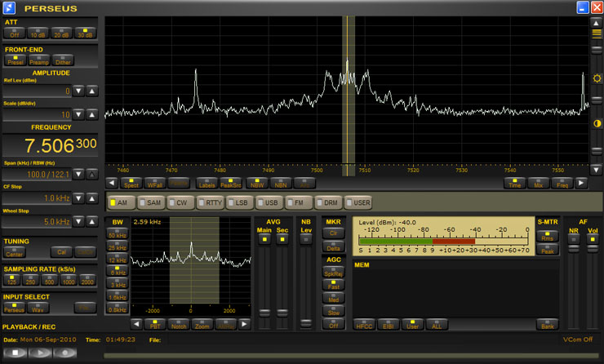
Task: Toggle the Presel front-end filter
Action: 16,60
